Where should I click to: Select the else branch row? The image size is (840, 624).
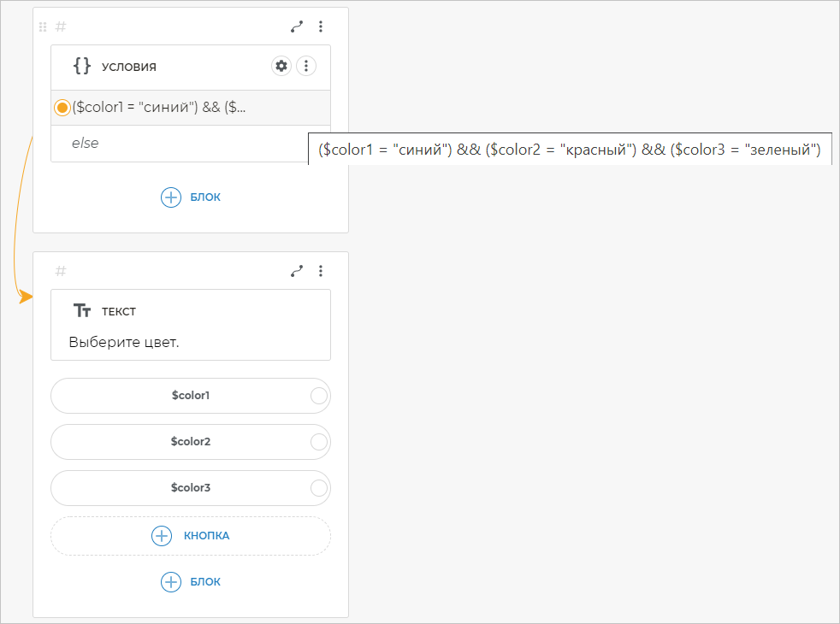(171, 144)
